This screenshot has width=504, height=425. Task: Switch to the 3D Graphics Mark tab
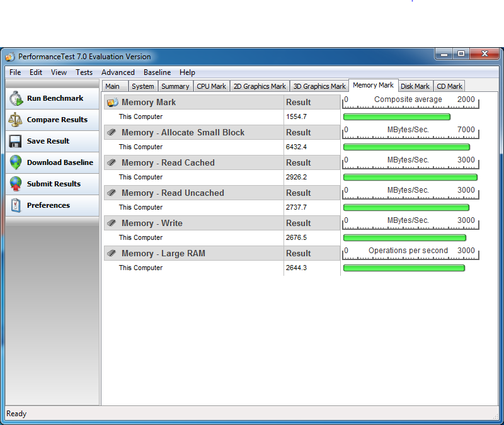tap(319, 86)
